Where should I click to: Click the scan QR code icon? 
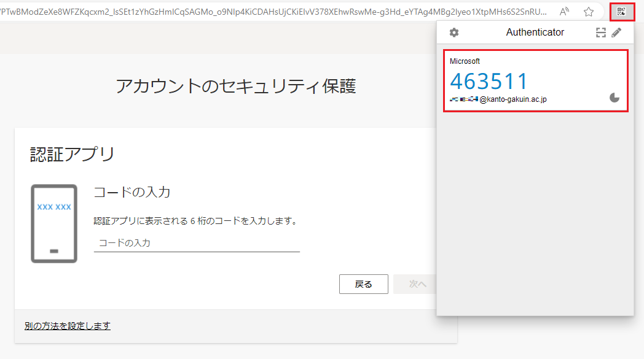pos(601,33)
